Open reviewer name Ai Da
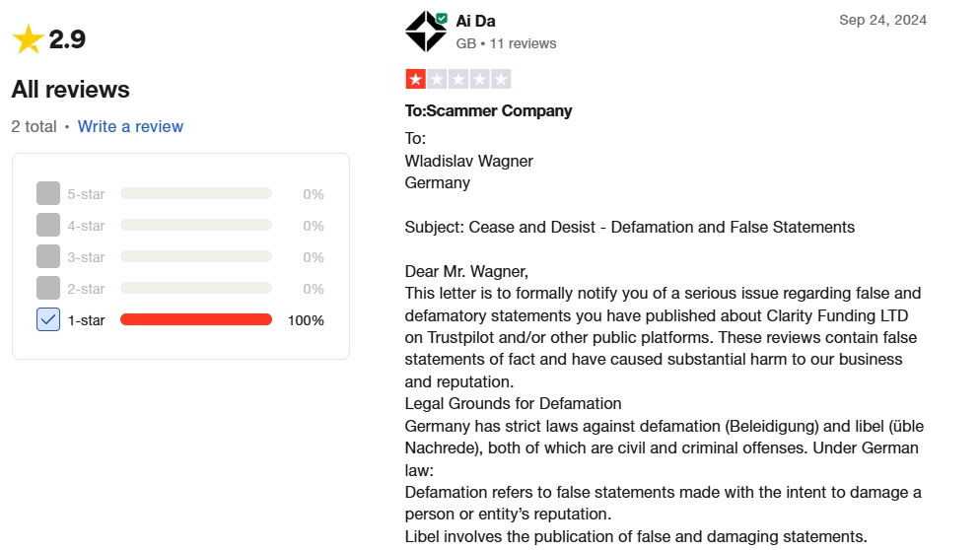This screenshot has height=550, width=980. click(475, 22)
